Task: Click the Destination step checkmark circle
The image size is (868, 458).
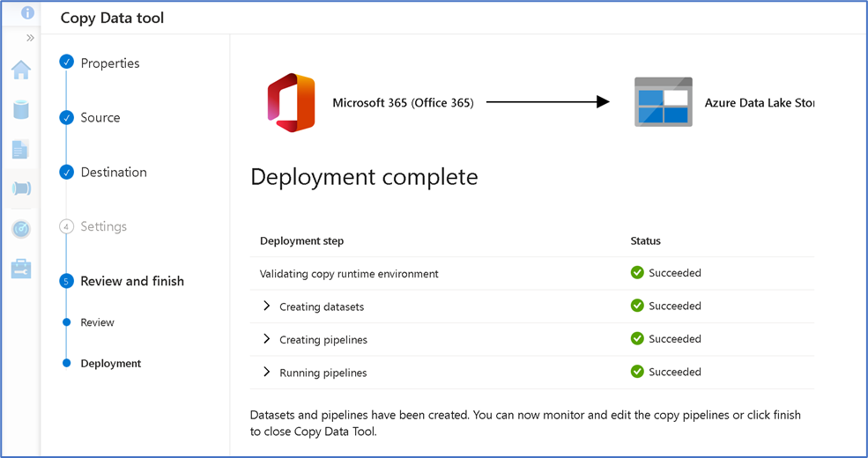Action: (x=66, y=172)
